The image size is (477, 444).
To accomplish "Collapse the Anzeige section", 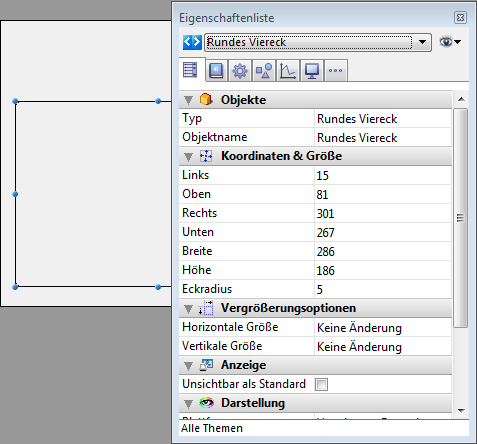I will [x=188, y=366].
